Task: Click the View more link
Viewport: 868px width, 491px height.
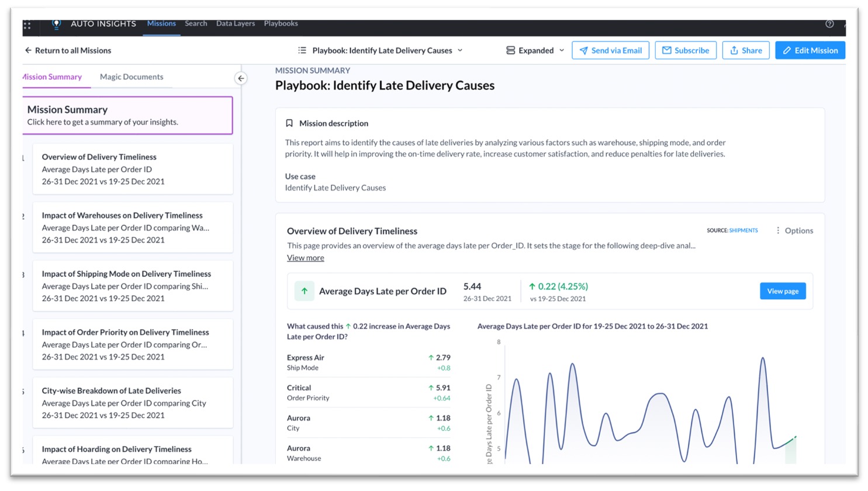Action: [x=305, y=258]
